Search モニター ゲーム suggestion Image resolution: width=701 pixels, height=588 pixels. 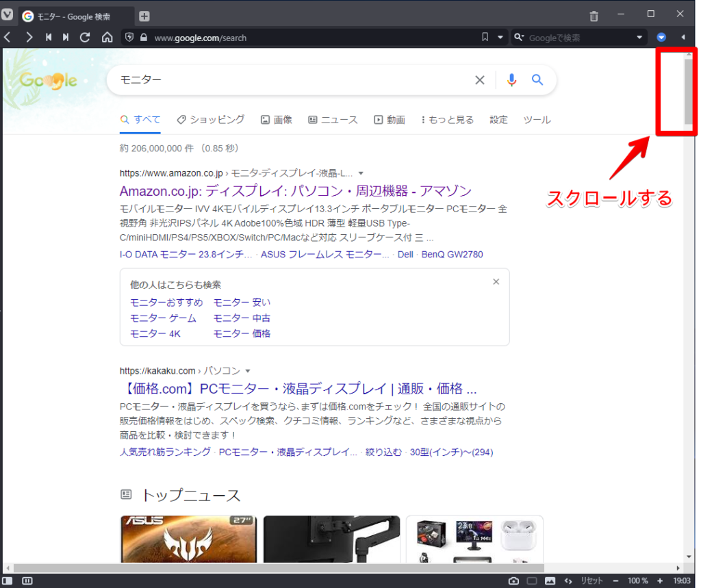tap(163, 318)
